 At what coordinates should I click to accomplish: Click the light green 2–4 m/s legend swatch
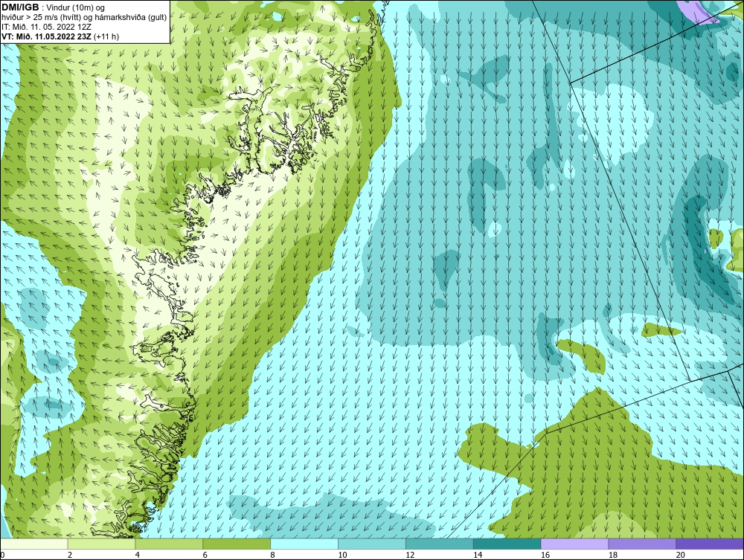(101, 544)
